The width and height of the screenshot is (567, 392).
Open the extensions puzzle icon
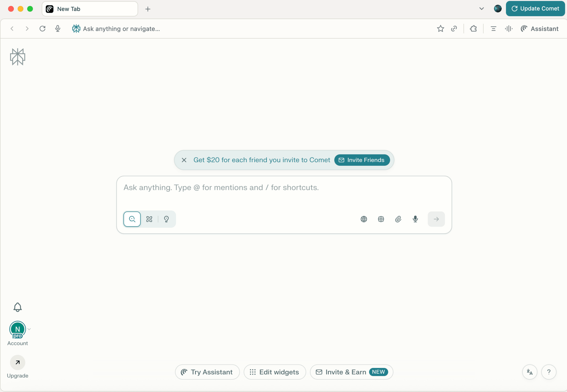[473, 29]
